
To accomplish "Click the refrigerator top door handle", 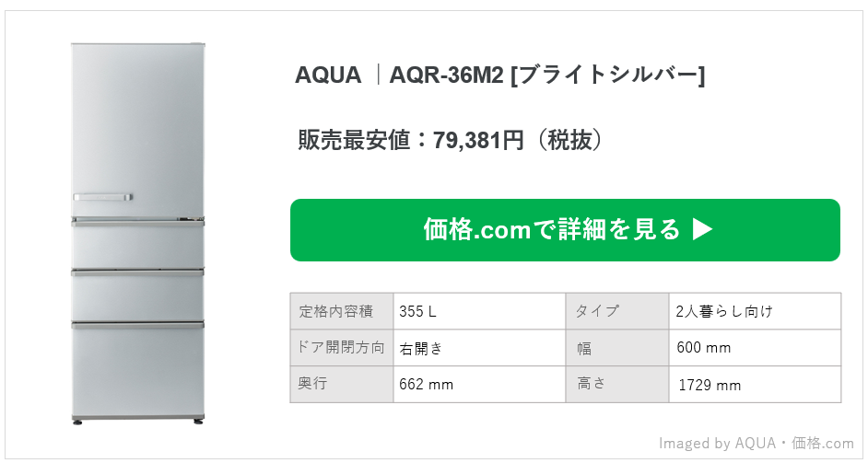I will (x=102, y=198).
